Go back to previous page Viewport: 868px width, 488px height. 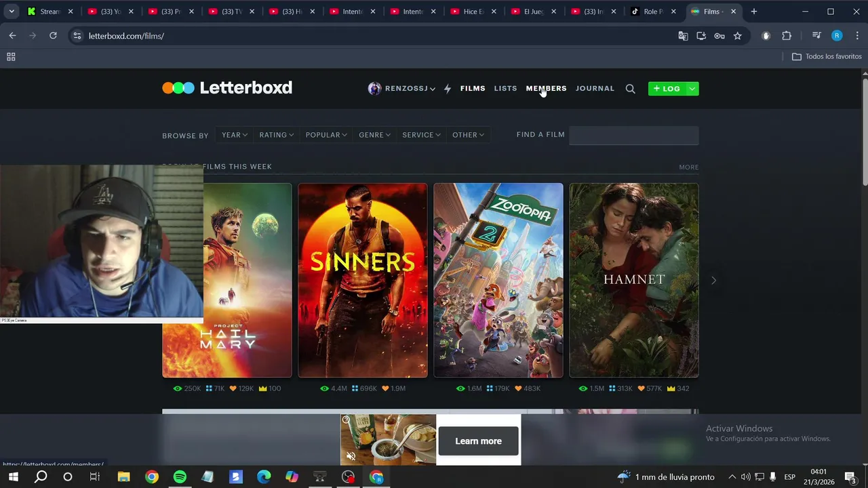(12, 36)
